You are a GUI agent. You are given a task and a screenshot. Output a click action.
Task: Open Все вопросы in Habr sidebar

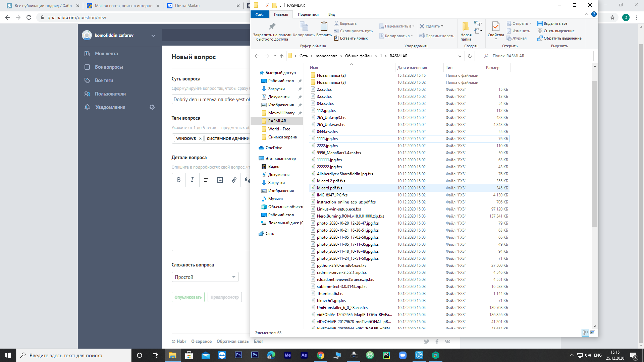tap(109, 67)
